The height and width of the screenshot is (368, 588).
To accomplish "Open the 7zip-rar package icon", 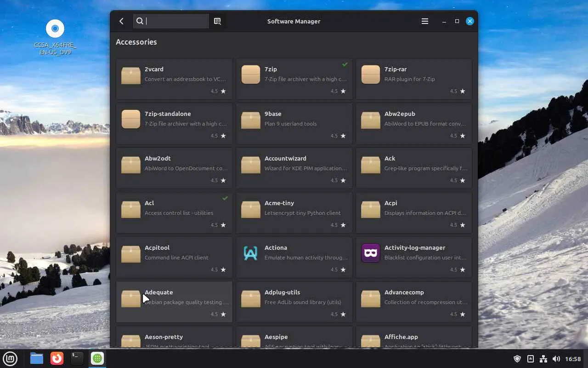I will 371,75.
